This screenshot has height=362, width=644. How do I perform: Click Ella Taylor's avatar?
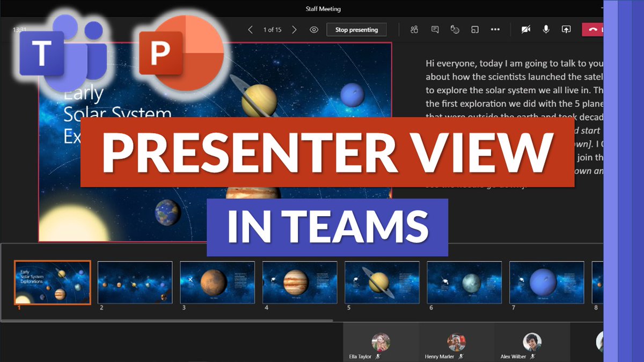click(380, 342)
